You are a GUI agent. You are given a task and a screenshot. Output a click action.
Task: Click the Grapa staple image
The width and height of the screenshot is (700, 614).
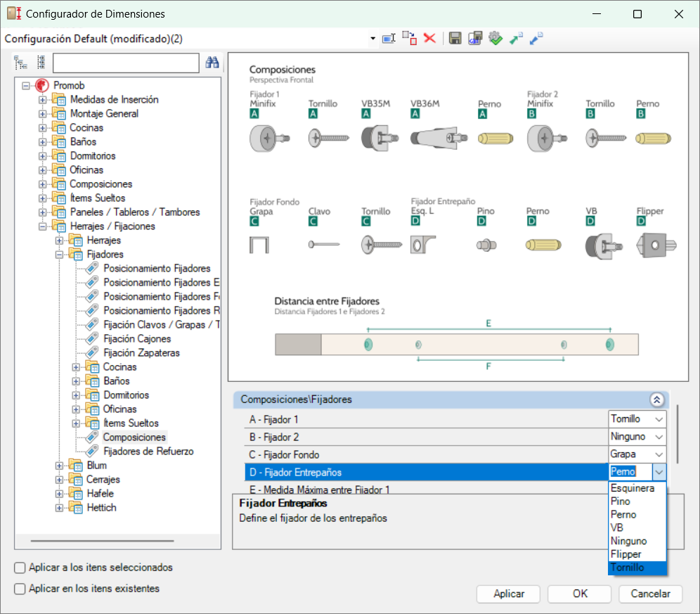tap(259, 245)
